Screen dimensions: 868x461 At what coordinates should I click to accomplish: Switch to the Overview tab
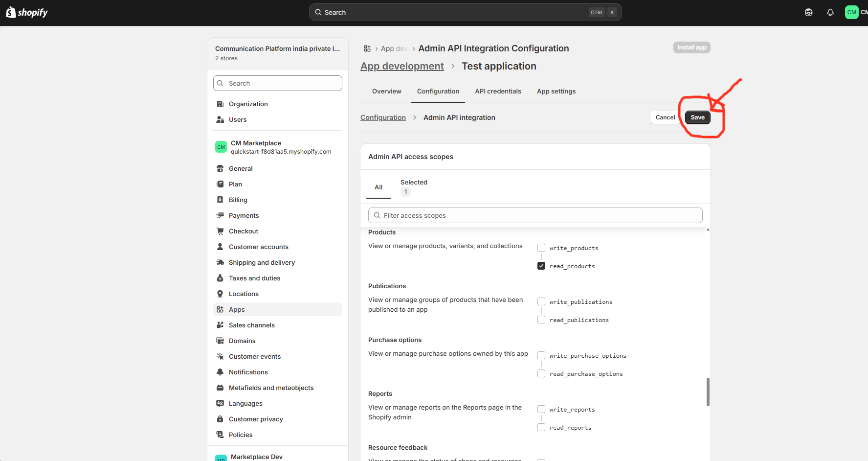(387, 92)
